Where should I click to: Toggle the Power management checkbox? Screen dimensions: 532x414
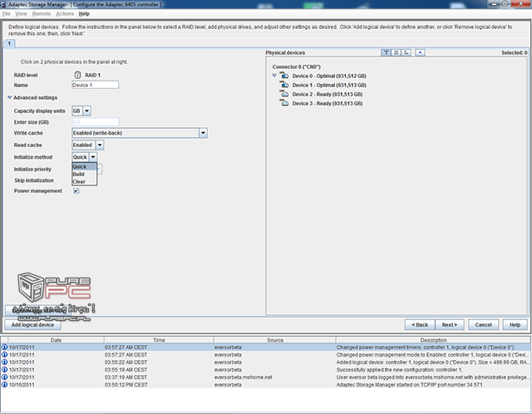76,191
